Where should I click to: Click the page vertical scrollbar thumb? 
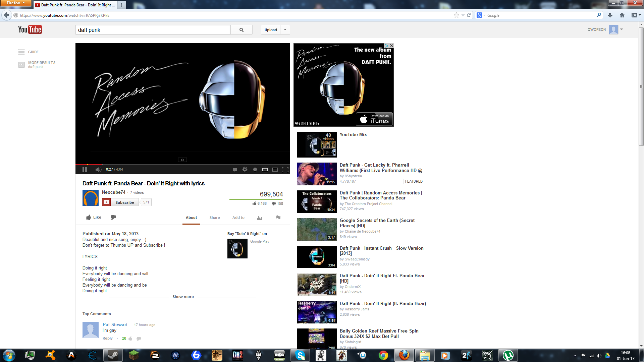(x=641, y=86)
